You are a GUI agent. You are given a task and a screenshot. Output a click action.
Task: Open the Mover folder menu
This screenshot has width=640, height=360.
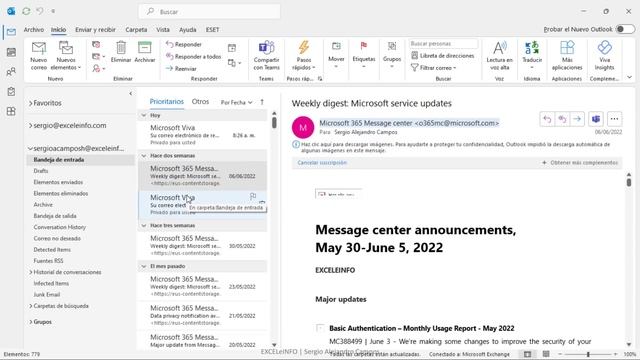click(336, 54)
